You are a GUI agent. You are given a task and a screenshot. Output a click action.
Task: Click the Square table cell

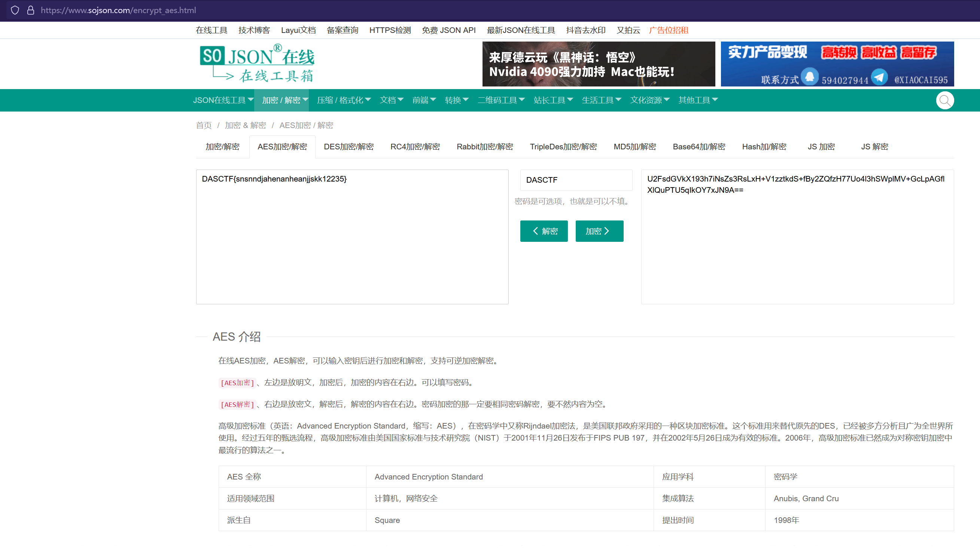coord(510,520)
